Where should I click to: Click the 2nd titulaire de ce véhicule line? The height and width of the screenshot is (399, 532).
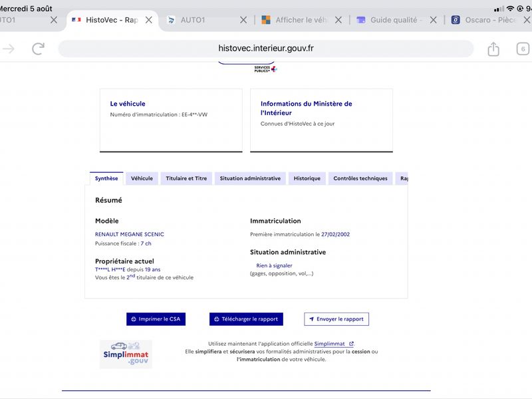click(x=144, y=277)
